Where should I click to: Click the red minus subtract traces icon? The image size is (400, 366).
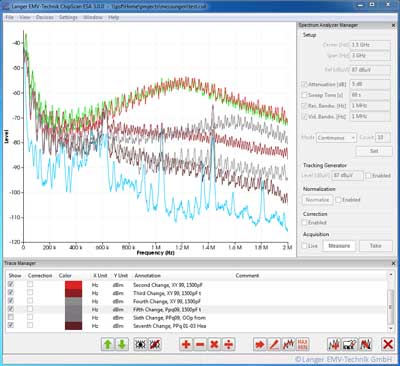click(x=200, y=344)
